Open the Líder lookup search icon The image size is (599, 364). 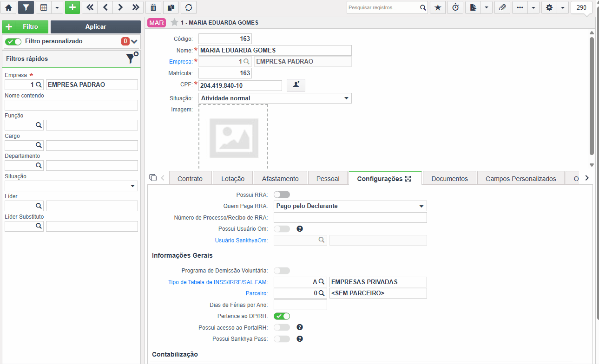click(x=39, y=206)
